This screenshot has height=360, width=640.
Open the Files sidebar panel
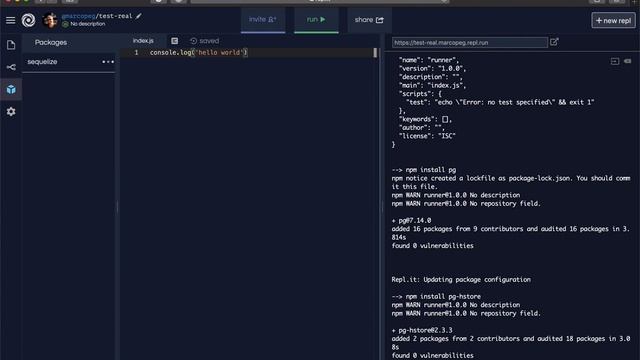[11, 45]
